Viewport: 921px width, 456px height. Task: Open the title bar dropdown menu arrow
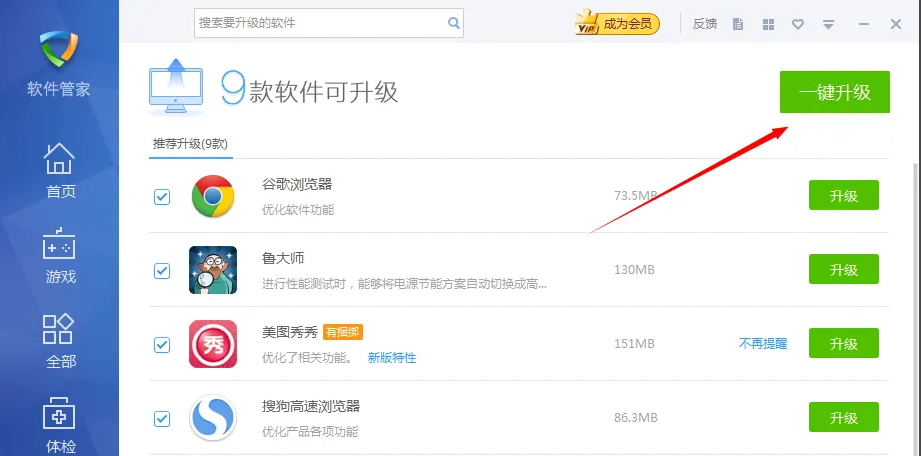(x=828, y=24)
